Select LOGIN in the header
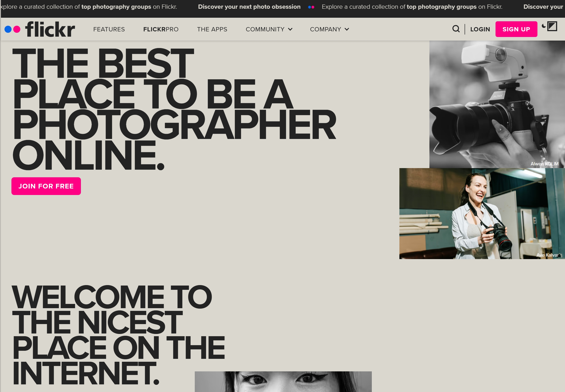The width and height of the screenshot is (565, 392). pyautogui.click(x=480, y=29)
